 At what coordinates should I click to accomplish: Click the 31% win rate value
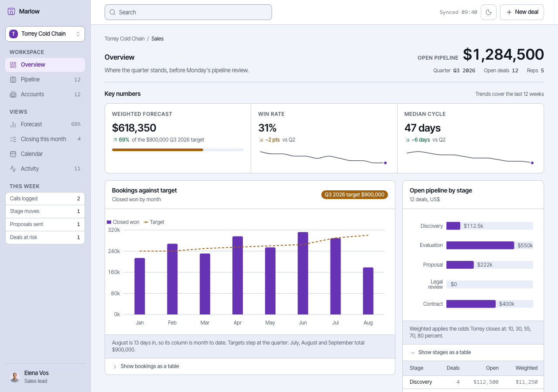(x=267, y=128)
